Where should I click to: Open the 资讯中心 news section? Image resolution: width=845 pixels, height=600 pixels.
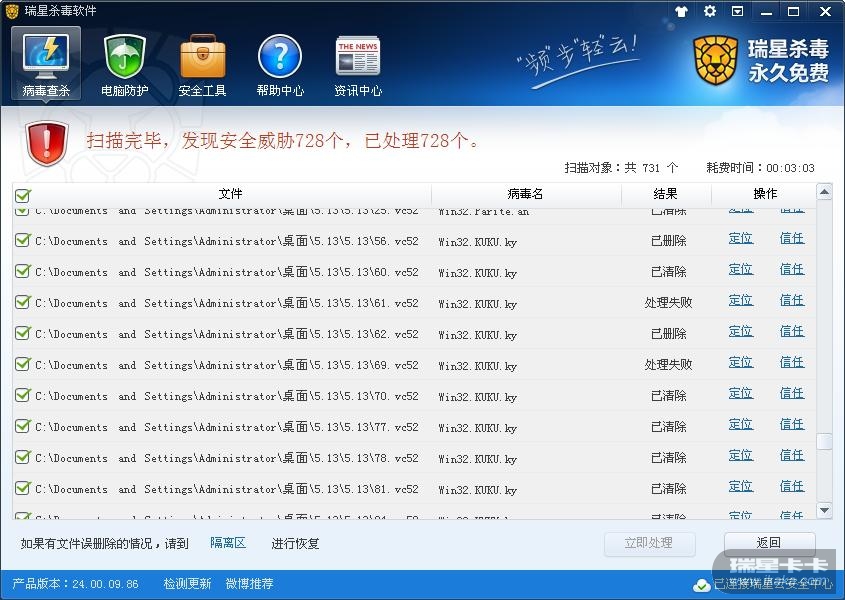358,65
